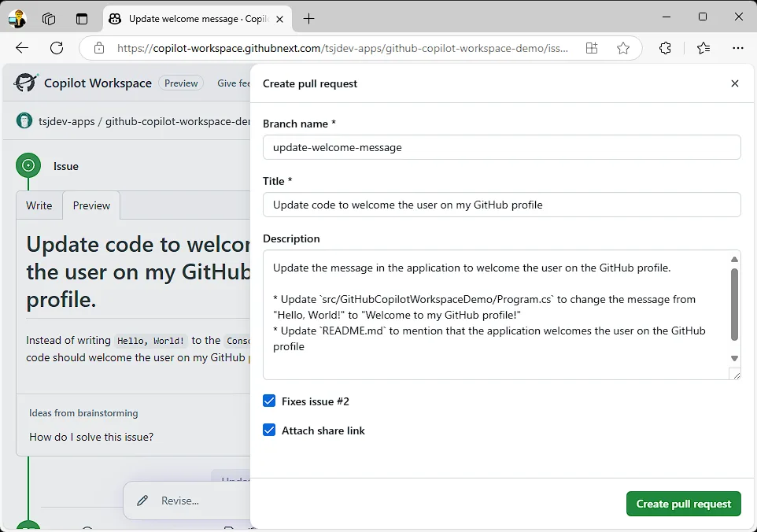Open the browser Extensions puzzle icon
This screenshot has height=532, width=757.
pyautogui.click(x=665, y=48)
